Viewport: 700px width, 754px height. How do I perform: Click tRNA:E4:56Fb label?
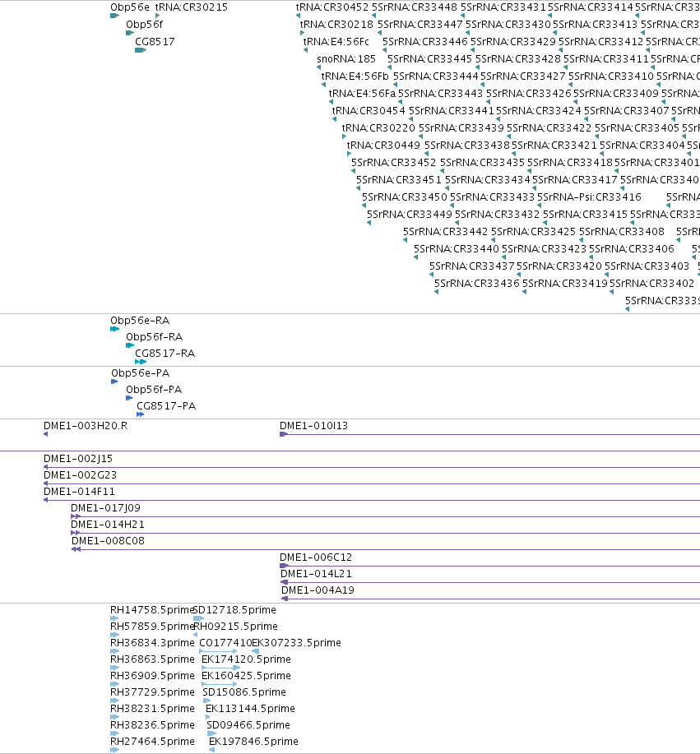click(355, 76)
